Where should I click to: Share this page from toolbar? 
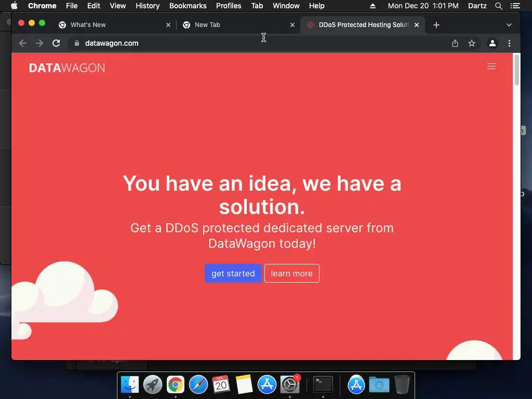click(x=455, y=43)
